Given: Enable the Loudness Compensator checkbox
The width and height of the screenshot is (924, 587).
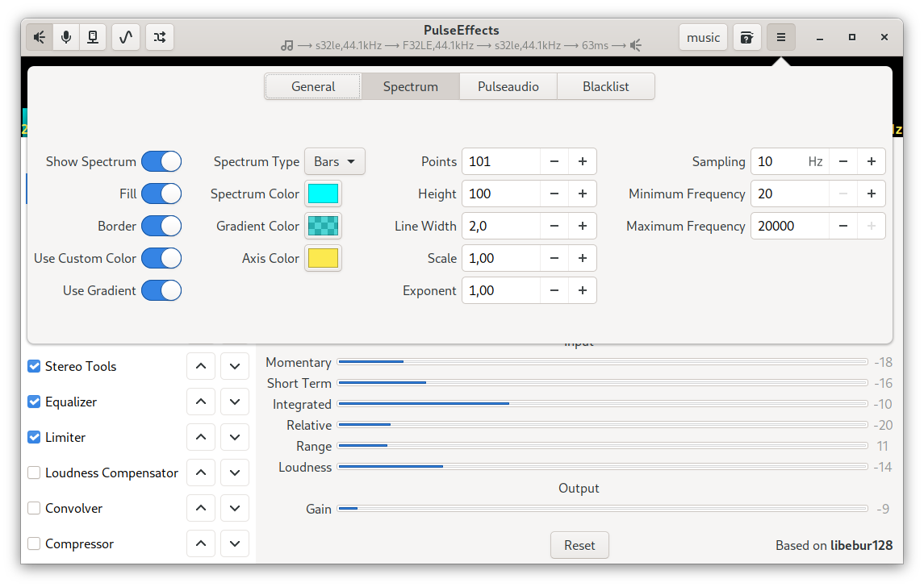Looking at the screenshot, I should (x=34, y=473).
